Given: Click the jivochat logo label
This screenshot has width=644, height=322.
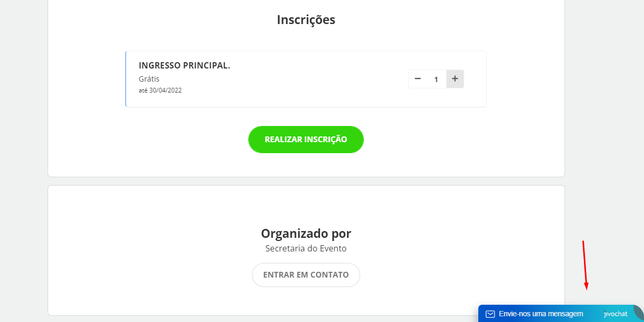Looking at the screenshot, I should coord(615,314).
